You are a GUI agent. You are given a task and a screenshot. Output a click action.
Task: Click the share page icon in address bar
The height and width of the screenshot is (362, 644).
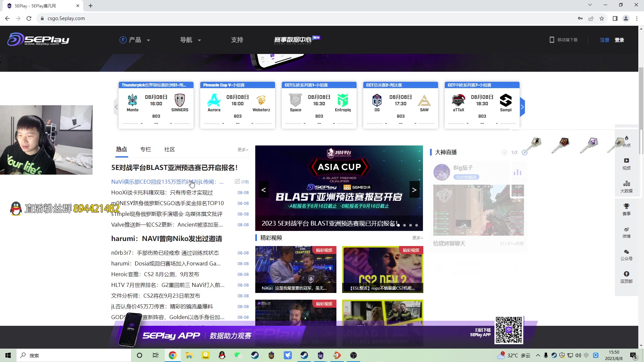click(x=591, y=18)
